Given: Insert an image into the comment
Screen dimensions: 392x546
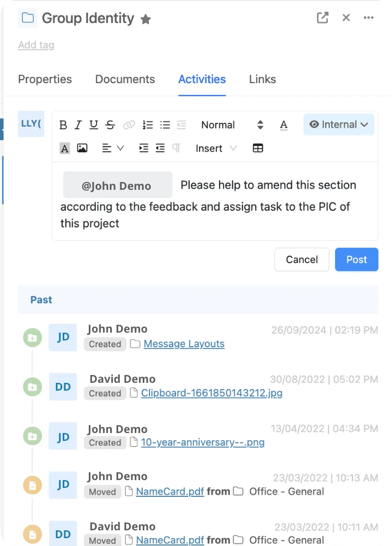Looking at the screenshot, I should (82, 148).
